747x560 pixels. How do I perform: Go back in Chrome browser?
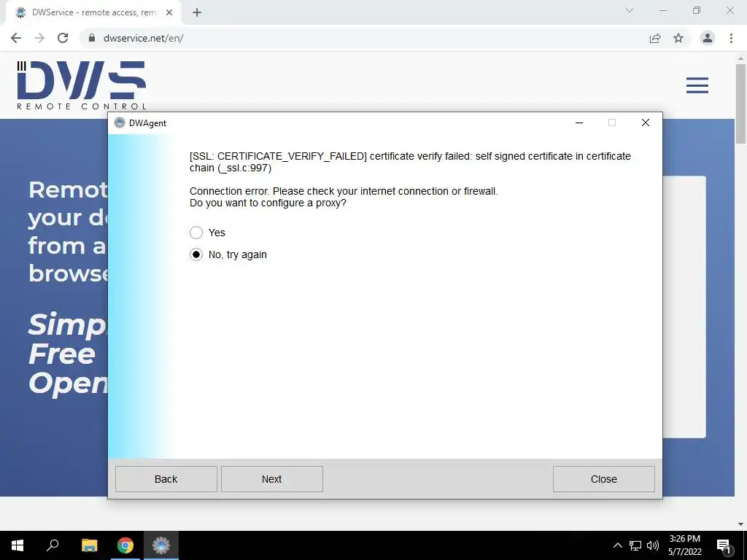coord(16,38)
